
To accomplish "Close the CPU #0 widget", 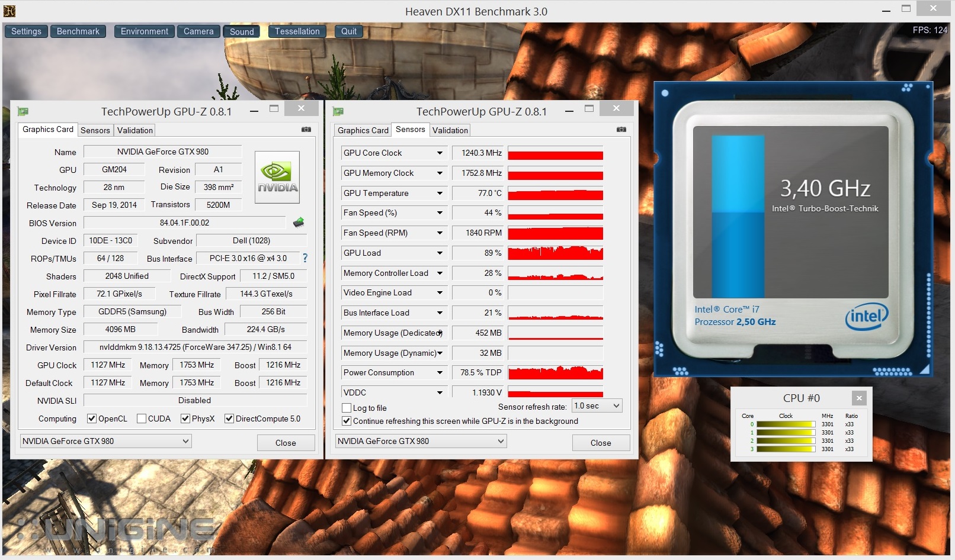I will [x=859, y=398].
